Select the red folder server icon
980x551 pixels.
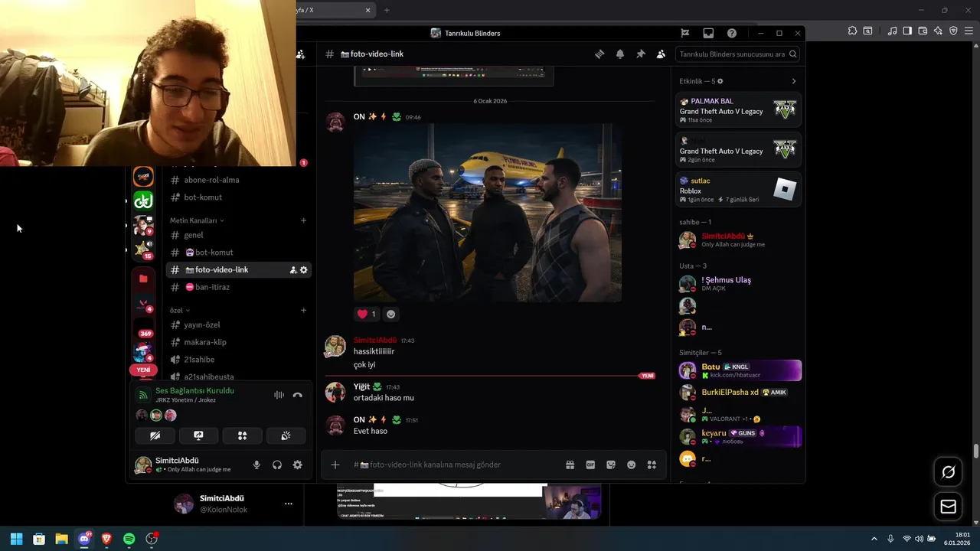pyautogui.click(x=143, y=279)
